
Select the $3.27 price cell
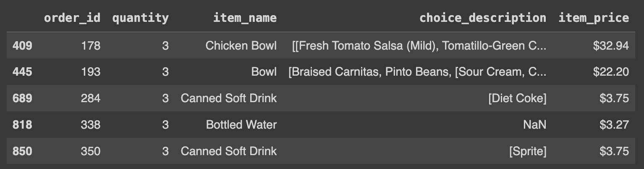(x=614, y=125)
